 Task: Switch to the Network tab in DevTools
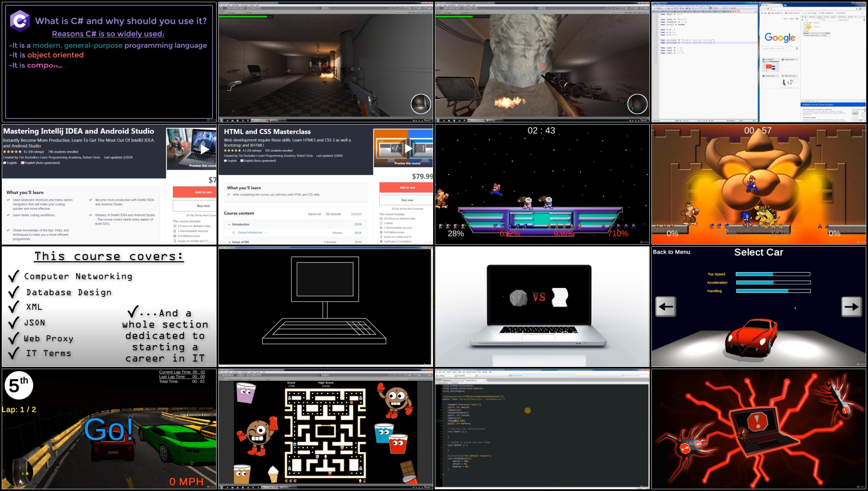833,17
